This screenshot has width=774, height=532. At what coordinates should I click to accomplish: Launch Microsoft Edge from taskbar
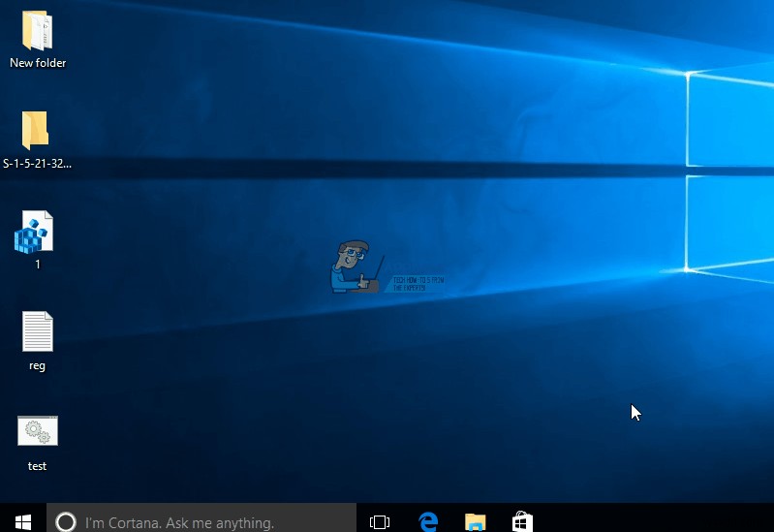(x=428, y=521)
